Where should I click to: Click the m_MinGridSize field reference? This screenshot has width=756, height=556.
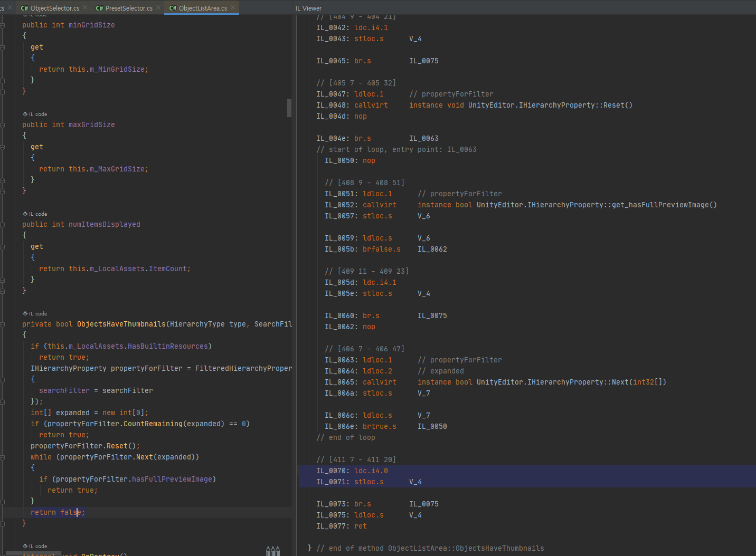point(117,69)
